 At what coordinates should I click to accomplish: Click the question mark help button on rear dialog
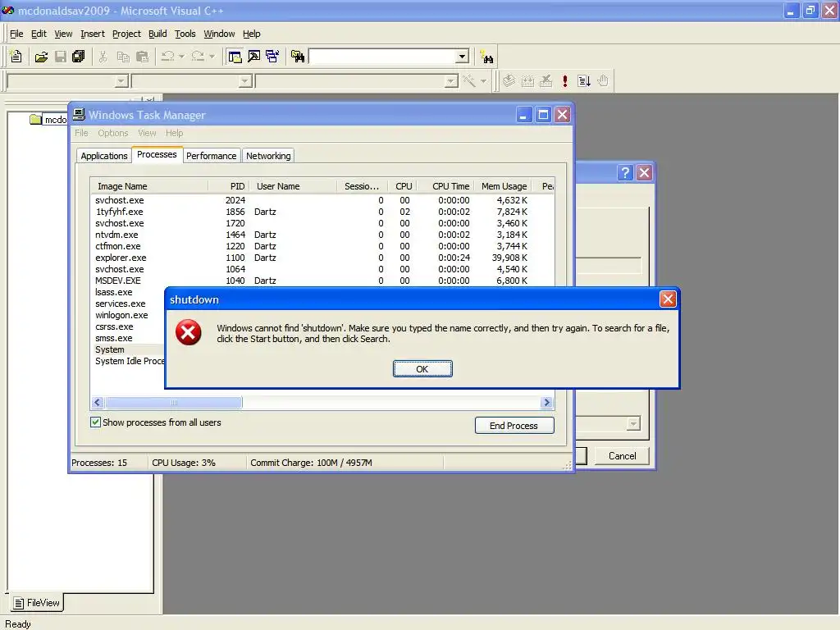pos(625,172)
